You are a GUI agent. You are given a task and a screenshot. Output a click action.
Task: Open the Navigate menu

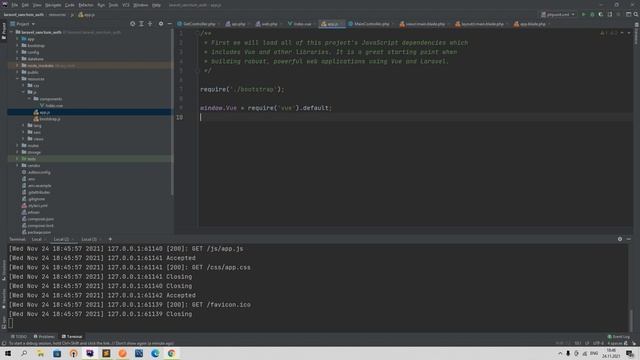click(53, 5)
